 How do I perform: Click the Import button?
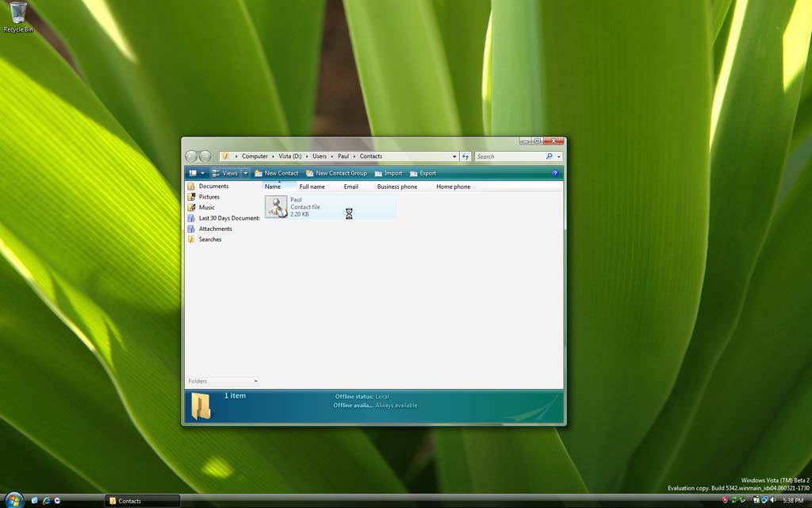(389, 173)
